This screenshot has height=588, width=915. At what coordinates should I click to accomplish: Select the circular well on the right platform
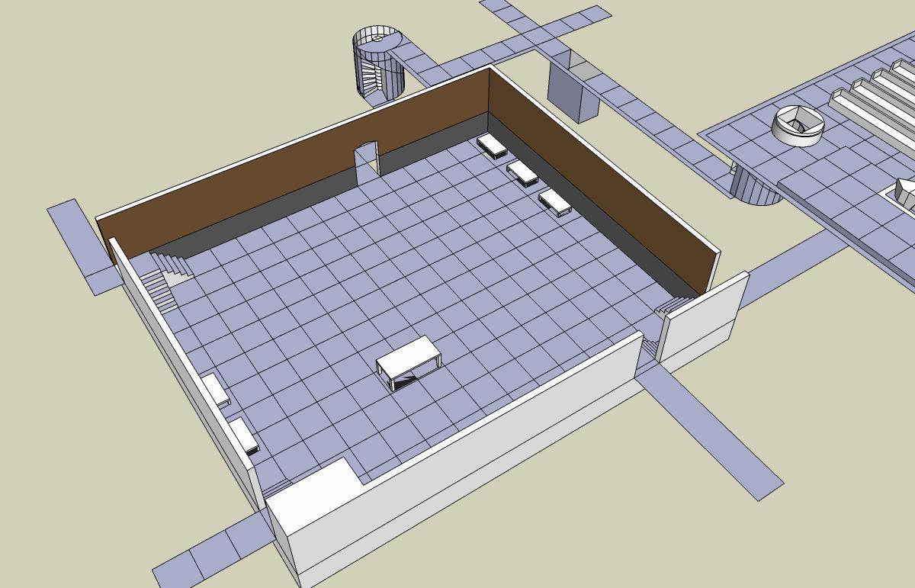click(x=799, y=124)
